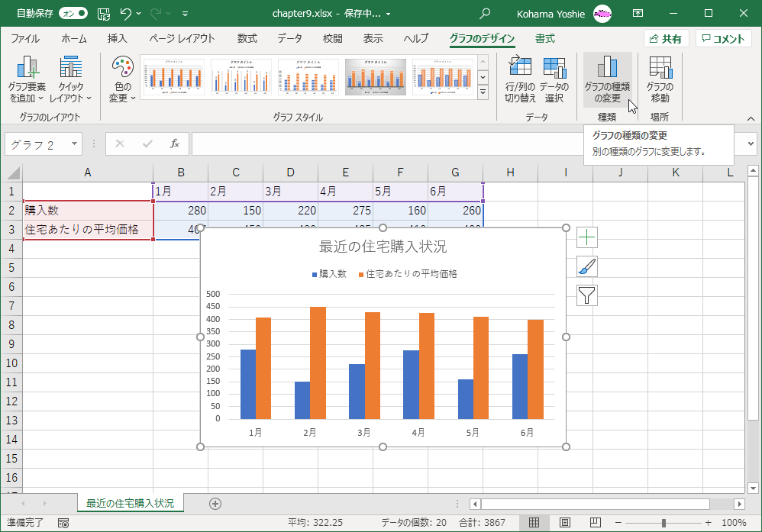The height and width of the screenshot is (532, 762).
Task: Click the search magnifier icon
Action: [x=484, y=14]
